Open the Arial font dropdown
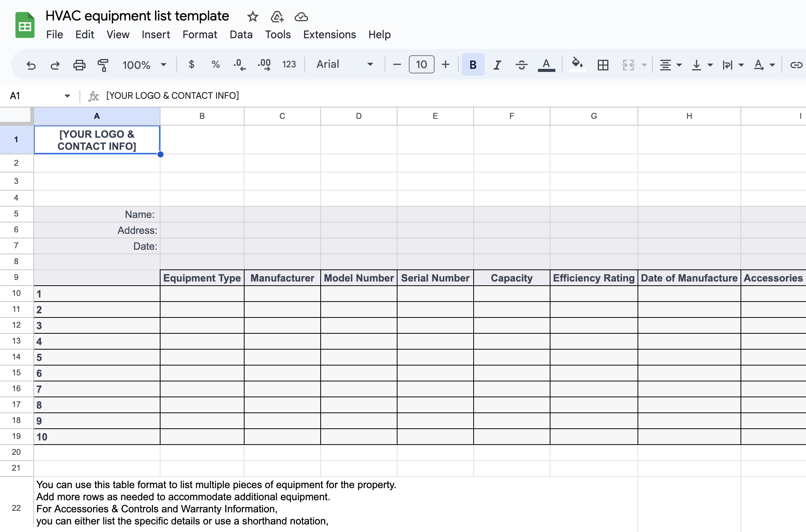 (x=343, y=64)
